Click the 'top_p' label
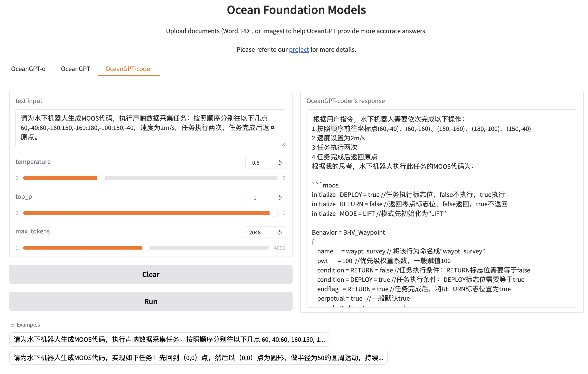 click(x=24, y=197)
